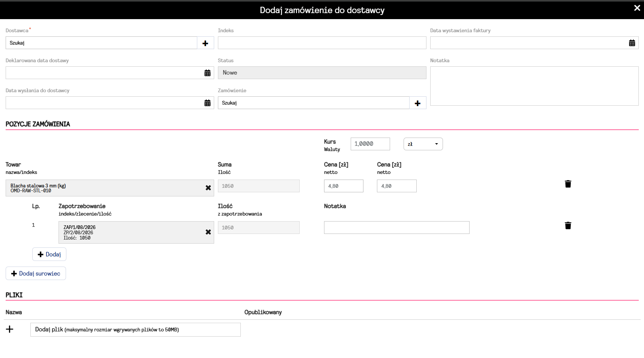Click the Suma Ilość field showing 1050
The width and height of the screenshot is (644, 358).
(x=258, y=186)
